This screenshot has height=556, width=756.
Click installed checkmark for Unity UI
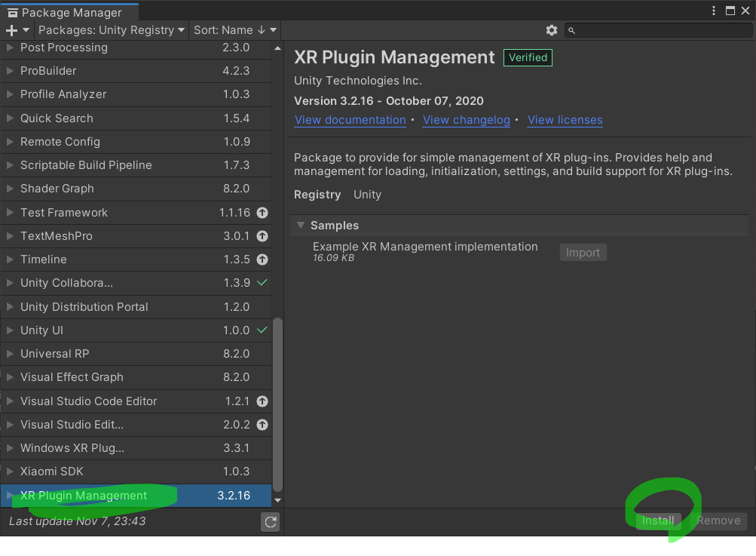coord(262,330)
